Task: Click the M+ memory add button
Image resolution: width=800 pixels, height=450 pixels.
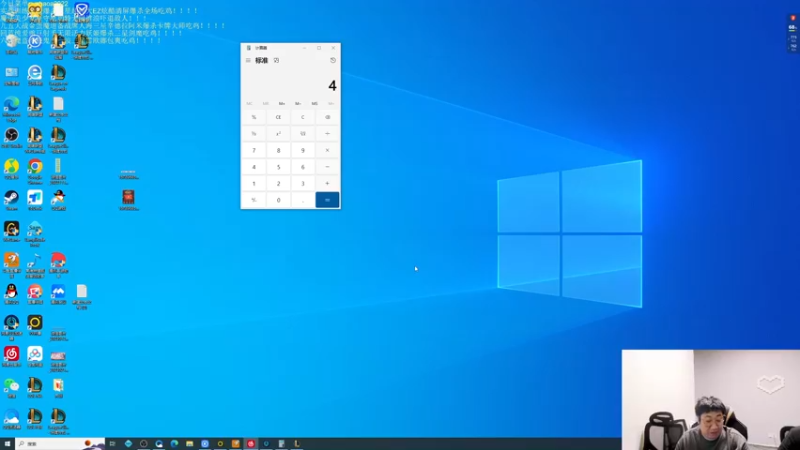Action: click(282, 104)
